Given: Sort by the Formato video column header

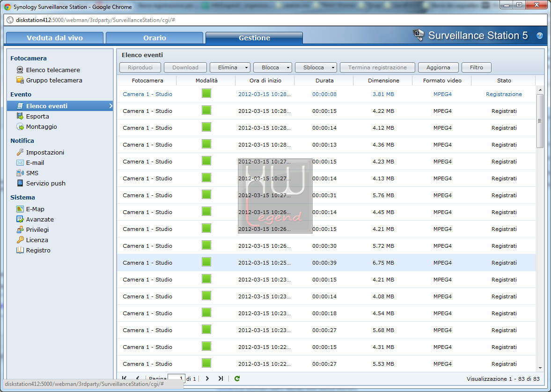Looking at the screenshot, I should click(x=442, y=81).
